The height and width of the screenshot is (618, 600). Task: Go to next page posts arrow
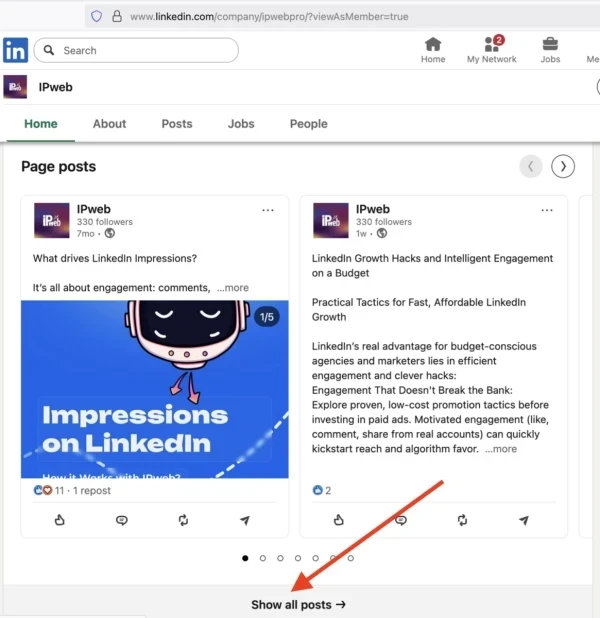click(x=563, y=166)
